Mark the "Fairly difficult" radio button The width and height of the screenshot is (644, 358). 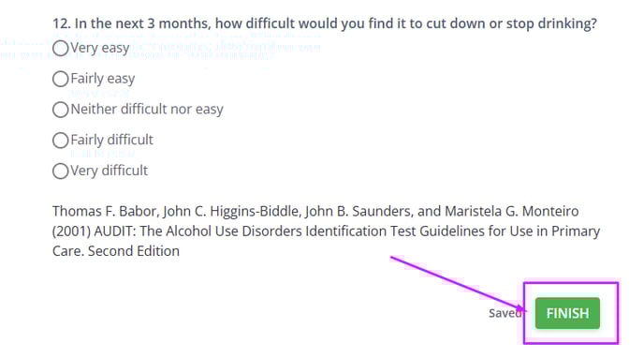tap(60, 141)
